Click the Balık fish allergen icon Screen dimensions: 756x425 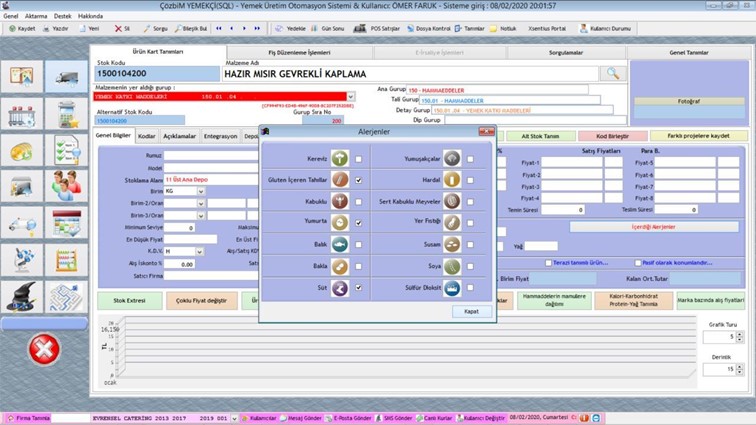click(341, 245)
